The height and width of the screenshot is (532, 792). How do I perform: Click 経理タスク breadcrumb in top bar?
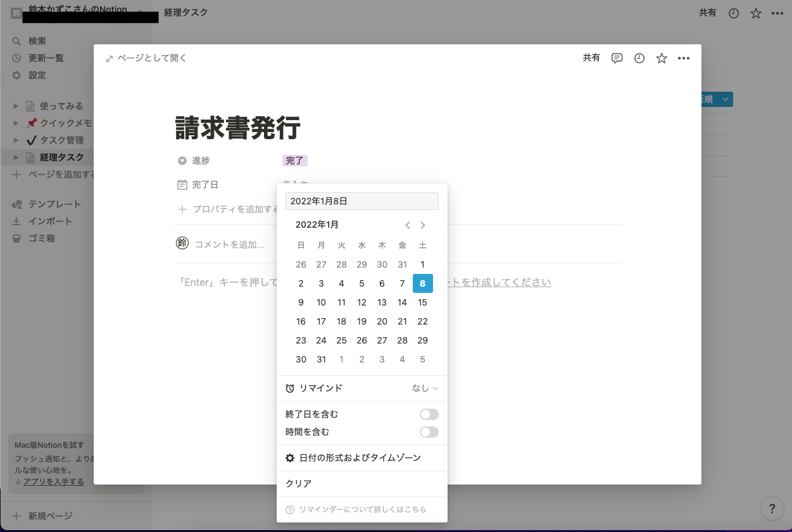pyautogui.click(x=185, y=13)
